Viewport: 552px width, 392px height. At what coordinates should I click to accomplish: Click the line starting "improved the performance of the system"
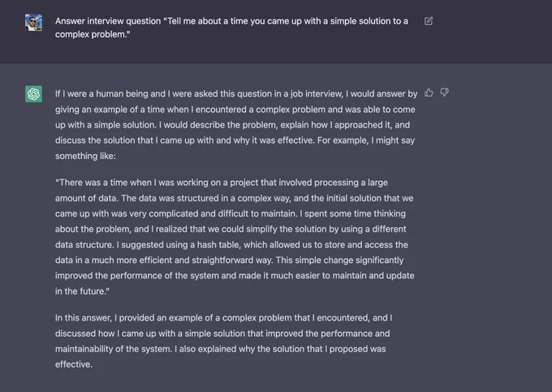tap(235, 275)
